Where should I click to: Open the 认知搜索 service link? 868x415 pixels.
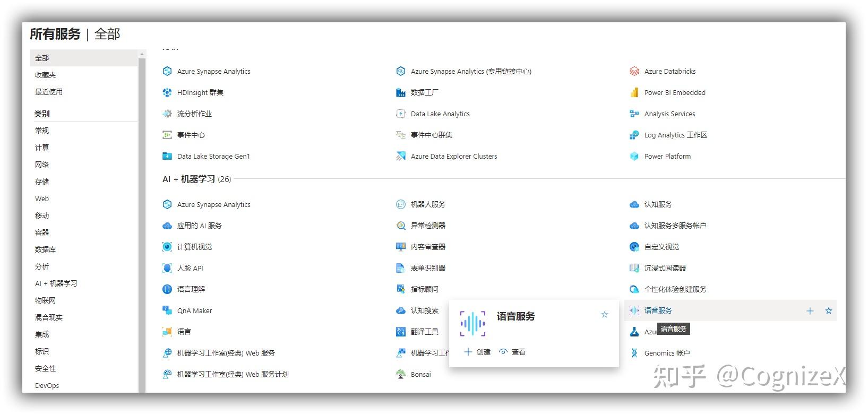[425, 310]
